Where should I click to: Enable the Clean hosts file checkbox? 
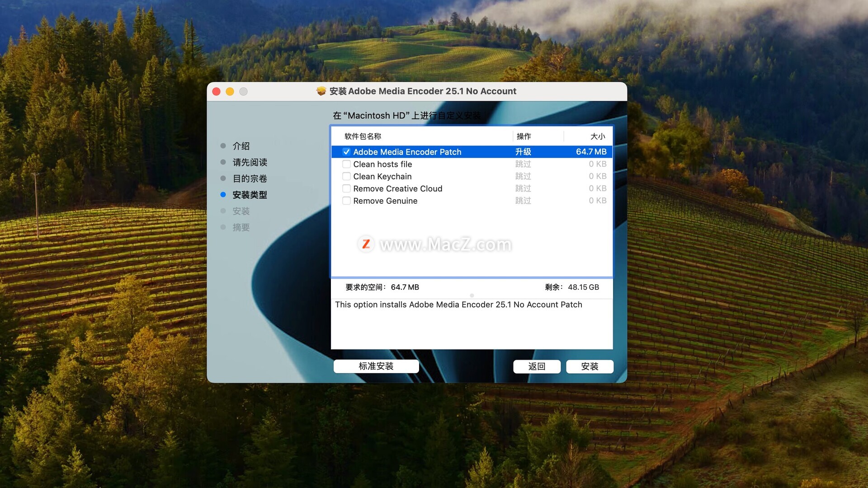click(346, 164)
